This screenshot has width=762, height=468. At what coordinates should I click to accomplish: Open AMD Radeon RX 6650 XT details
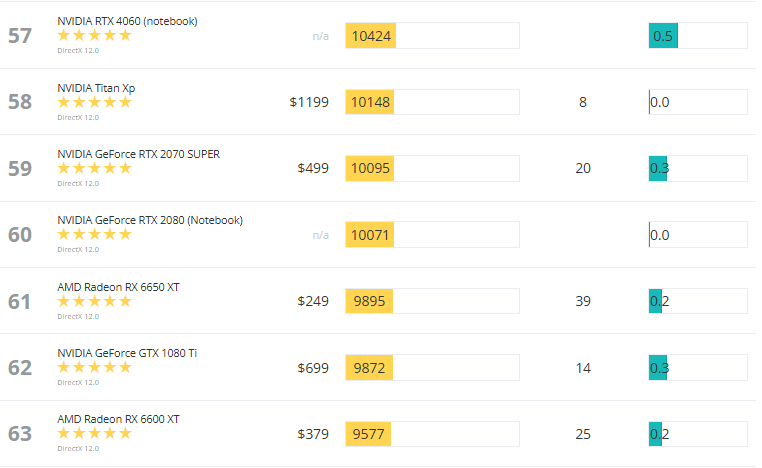(118, 287)
